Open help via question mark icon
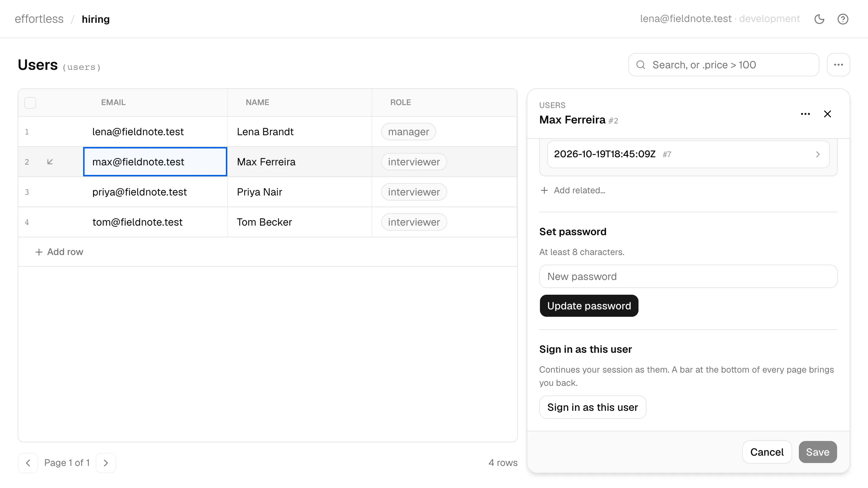 pyautogui.click(x=843, y=19)
